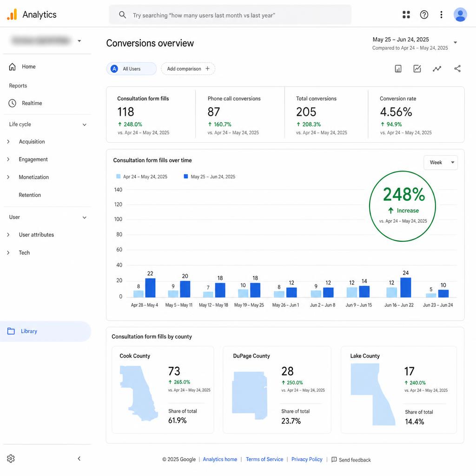Screen dimensions: 476x476
Task: Click the Conversion rate 4.56% value
Action: coord(396,112)
